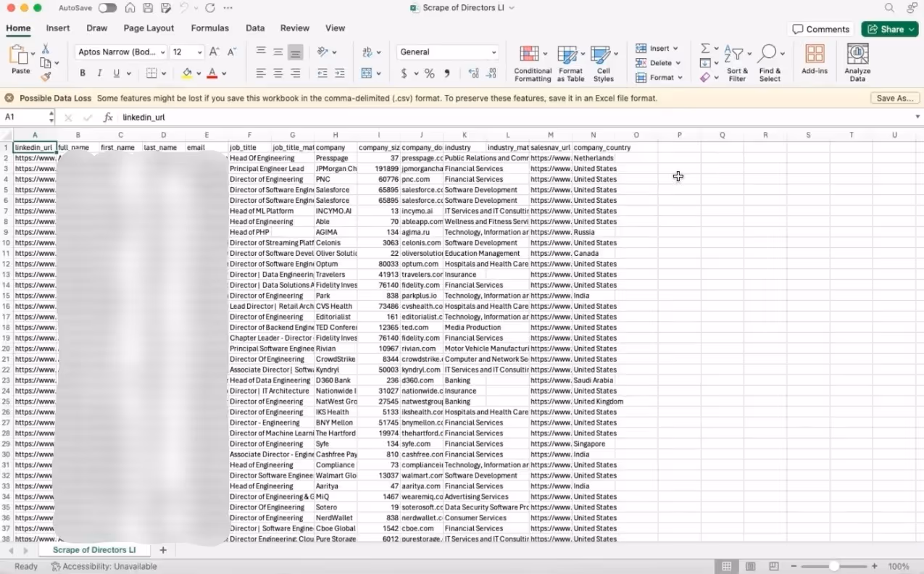Toggle underline formatting
The height and width of the screenshot is (574, 924).
pyautogui.click(x=116, y=73)
